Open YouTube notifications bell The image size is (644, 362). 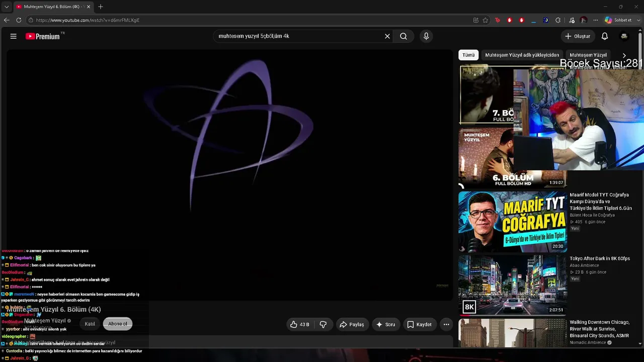605,36
